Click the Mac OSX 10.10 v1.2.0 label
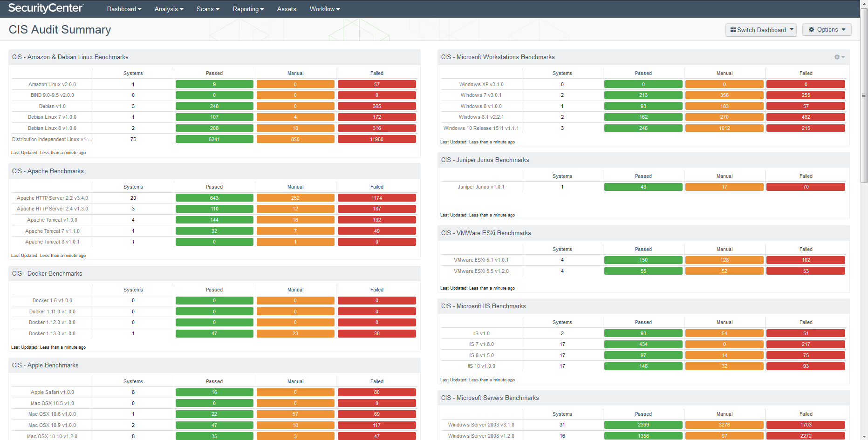The image size is (868, 440). (x=52, y=436)
